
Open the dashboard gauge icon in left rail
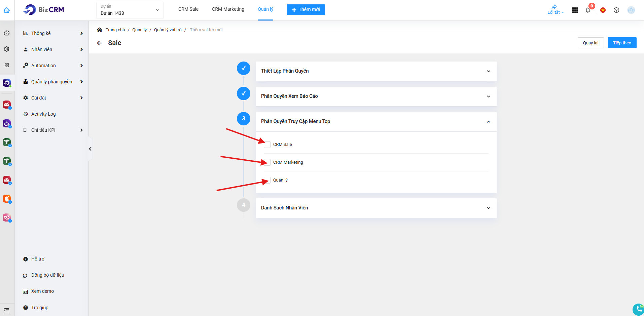pyautogui.click(x=7, y=33)
